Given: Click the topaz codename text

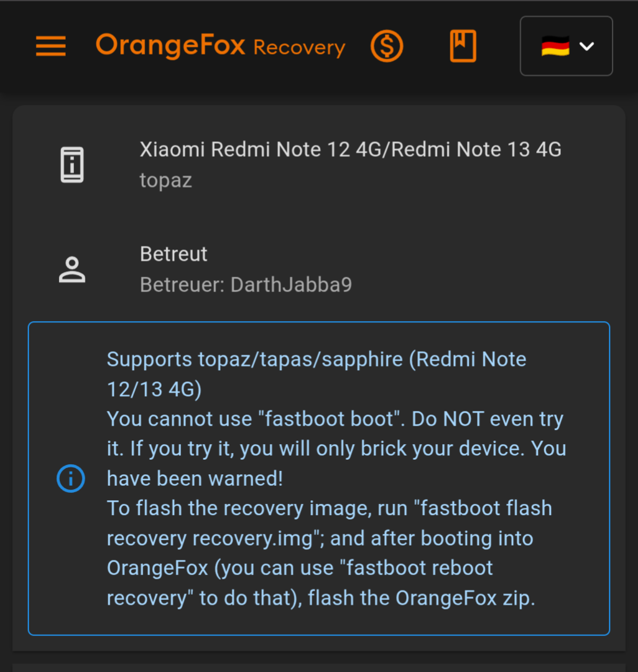Looking at the screenshot, I should (165, 180).
